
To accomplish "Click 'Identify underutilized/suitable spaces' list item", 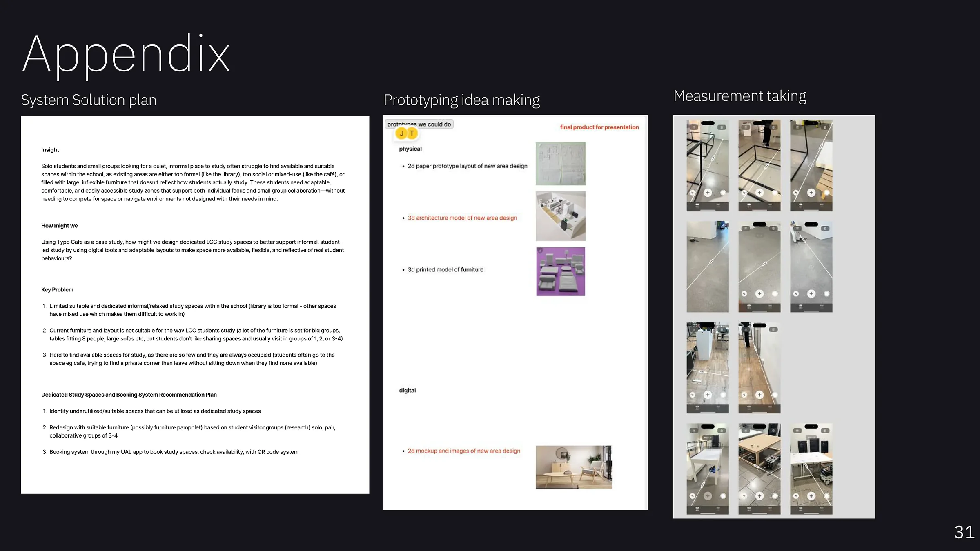I will coord(155,411).
